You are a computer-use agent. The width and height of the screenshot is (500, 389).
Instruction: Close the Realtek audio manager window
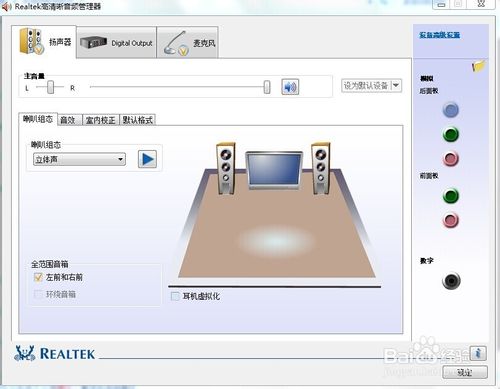481,4
